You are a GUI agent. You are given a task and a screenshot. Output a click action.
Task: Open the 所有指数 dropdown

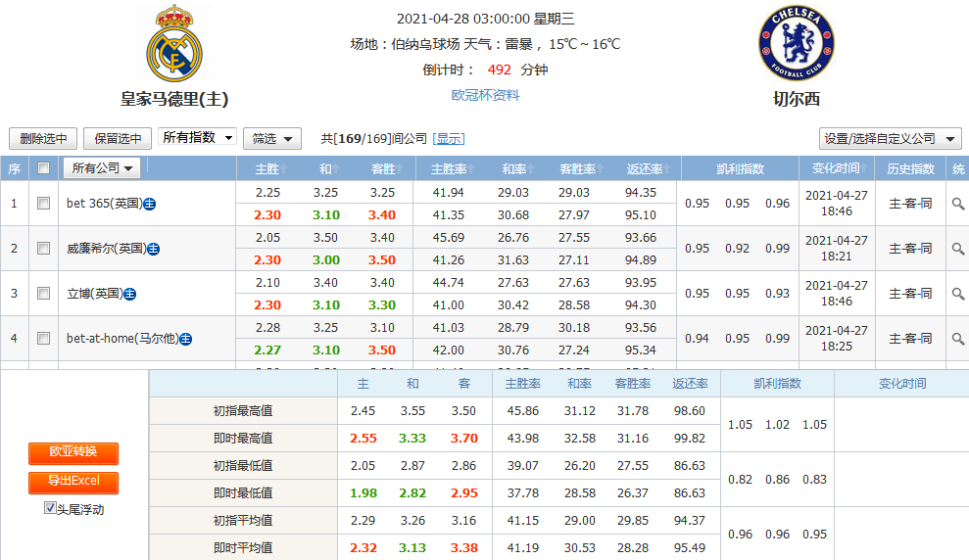point(198,137)
